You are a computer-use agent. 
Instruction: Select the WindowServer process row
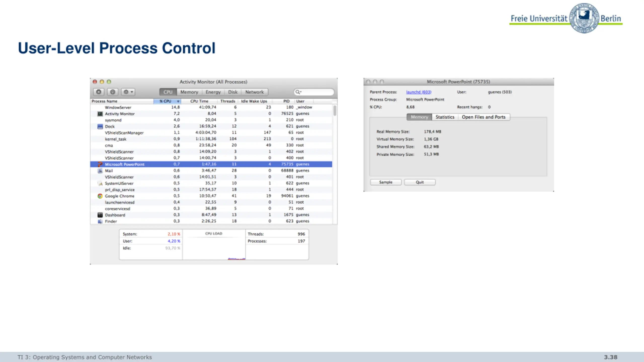[x=211, y=107]
